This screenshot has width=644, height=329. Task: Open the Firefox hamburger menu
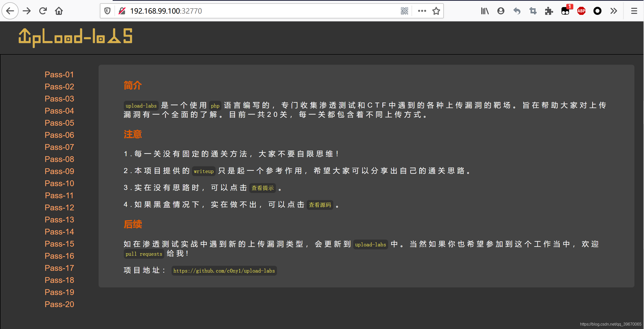pos(634,11)
